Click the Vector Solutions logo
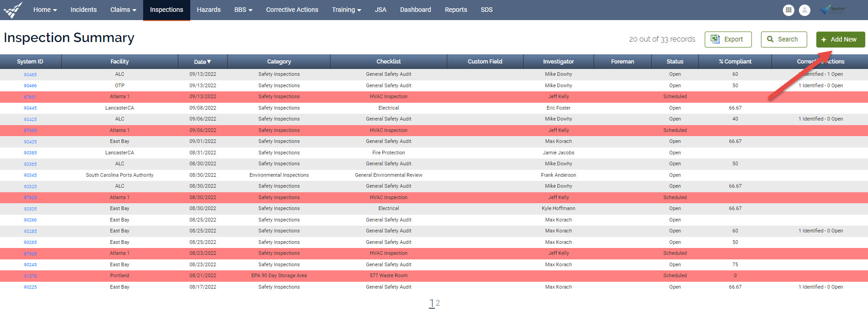This screenshot has width=868, height=311. tap(833, 10)
